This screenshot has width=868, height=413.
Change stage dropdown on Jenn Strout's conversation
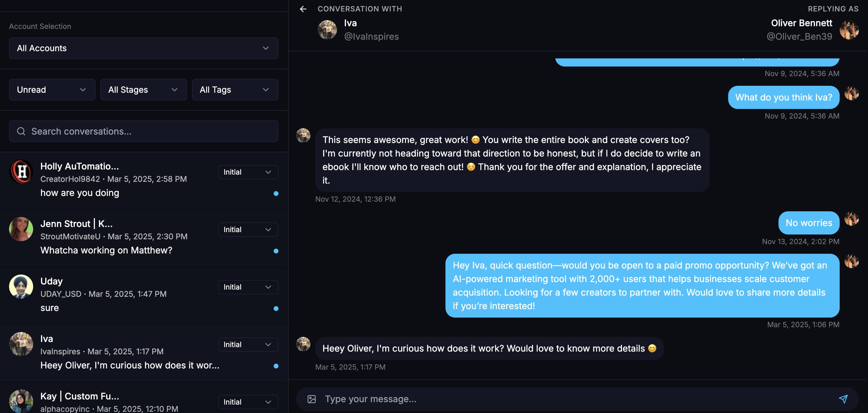point(248,229)
